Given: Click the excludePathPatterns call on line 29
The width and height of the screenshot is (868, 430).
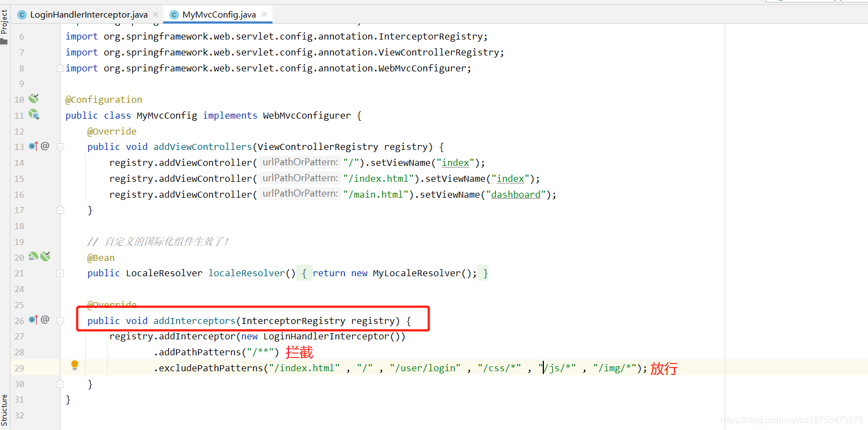Looking at the screenshot, I should pos(211,368).
